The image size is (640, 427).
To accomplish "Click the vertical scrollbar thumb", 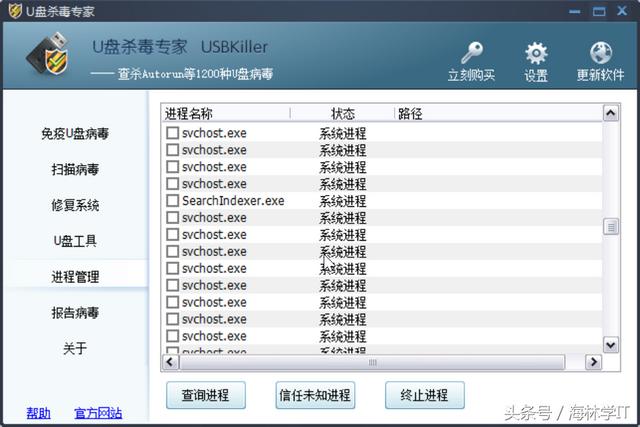I will pos(611,227).
